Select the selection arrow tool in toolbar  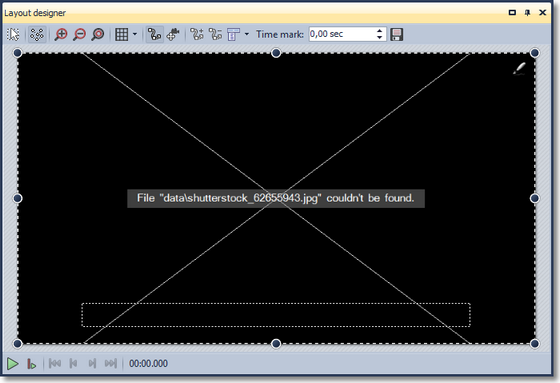pos(13,34)
